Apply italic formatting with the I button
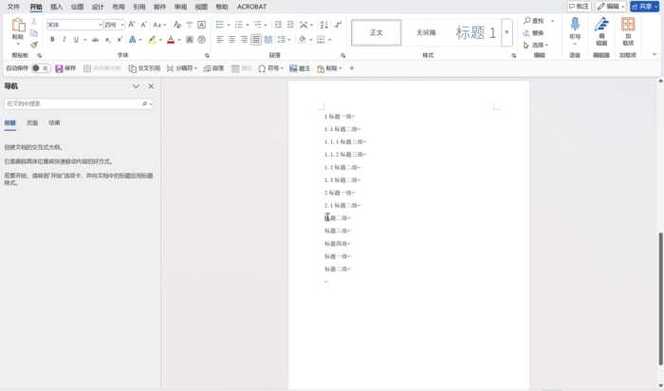The height and width of the screenshot is (391, 664). click(x=64, y=39)
